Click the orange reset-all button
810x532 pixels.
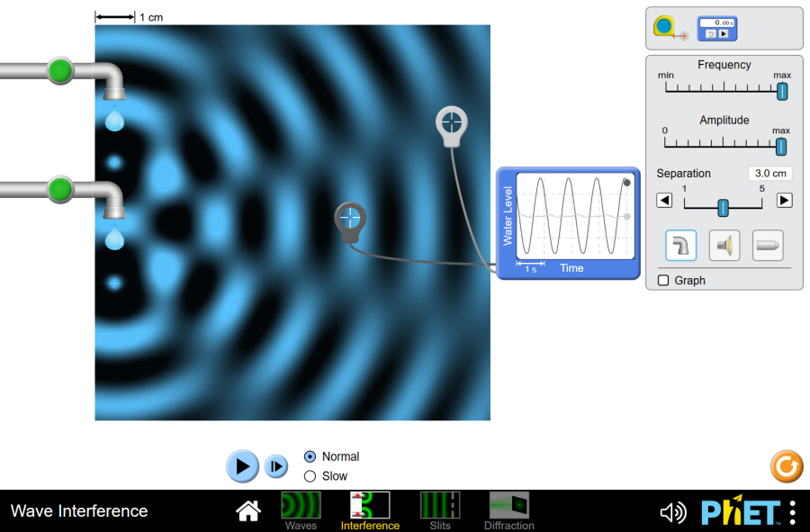pos(786,466)
